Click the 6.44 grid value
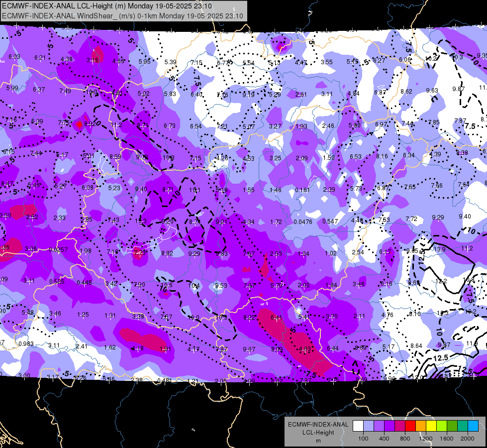Screen dimensions: 487x448 333,348
